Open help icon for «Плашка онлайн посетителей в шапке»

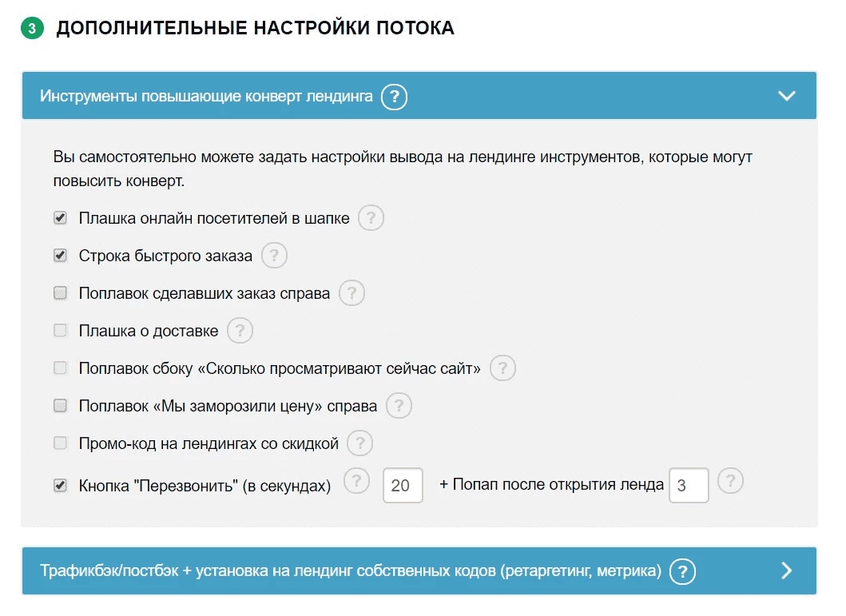[x=371, y=218]
